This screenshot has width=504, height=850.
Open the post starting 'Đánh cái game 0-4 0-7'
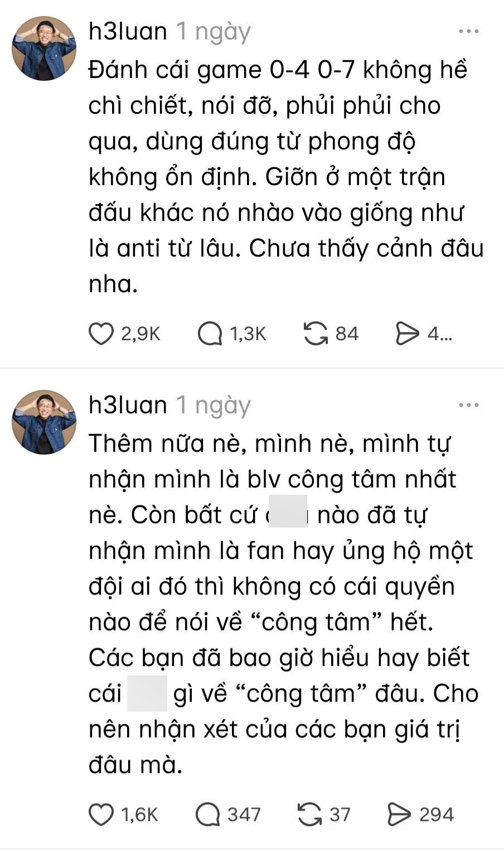(285, 177)
